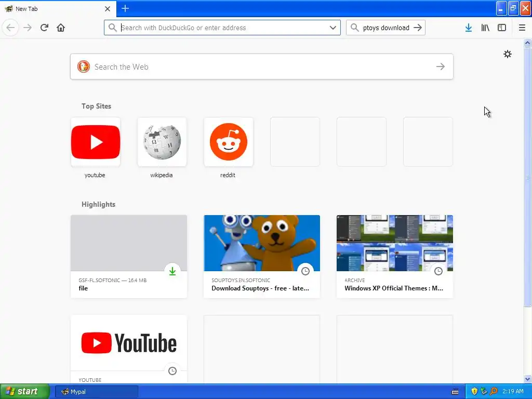532x399 pixels.
Task: Show sidebars toolbar icon
Action: pyautogui.click(x=502, y=28)
